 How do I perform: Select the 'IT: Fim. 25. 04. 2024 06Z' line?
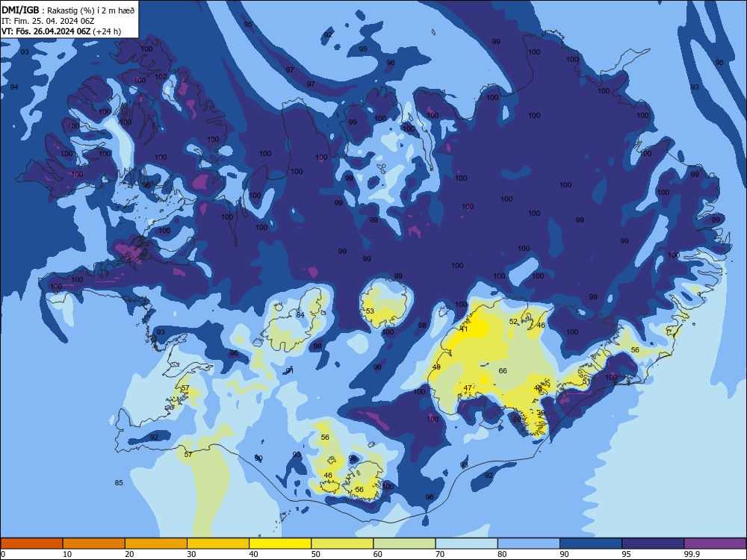coord(48,21)
